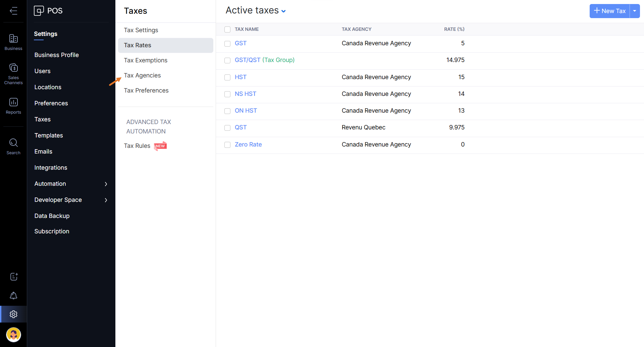Image resolution: width=644 pixels, height=347 pixels.
Task: Open the Business module icon
Action: (x=13, y=42)
